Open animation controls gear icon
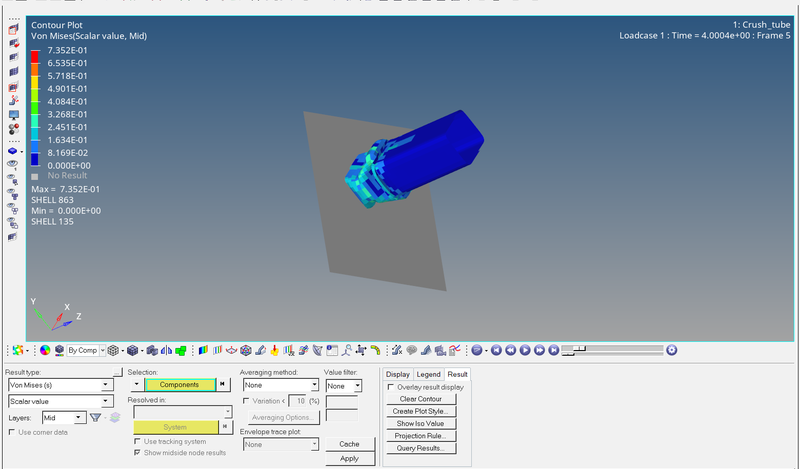The width and height of the screenshot is (800, 469). coord(672,350)
